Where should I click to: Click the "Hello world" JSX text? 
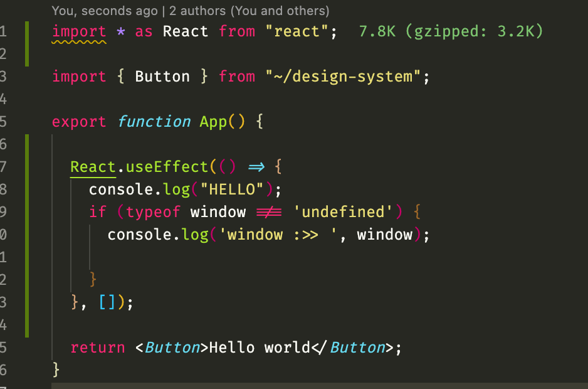260,348
